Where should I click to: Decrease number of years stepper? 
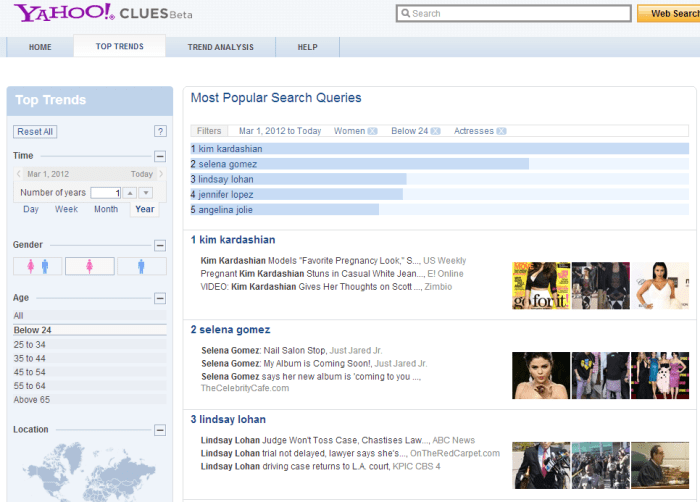point(146,193)
